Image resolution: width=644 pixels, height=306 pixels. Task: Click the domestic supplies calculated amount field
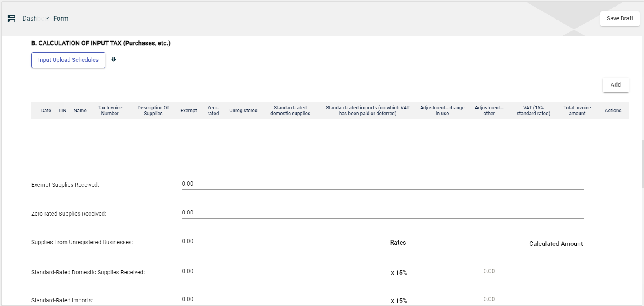pos(548,271)
